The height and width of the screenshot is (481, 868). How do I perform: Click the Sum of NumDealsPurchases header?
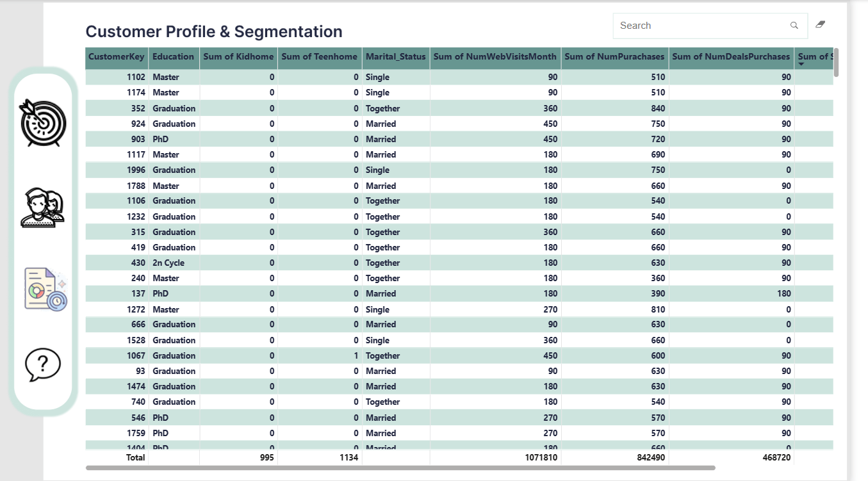(731, 56)
